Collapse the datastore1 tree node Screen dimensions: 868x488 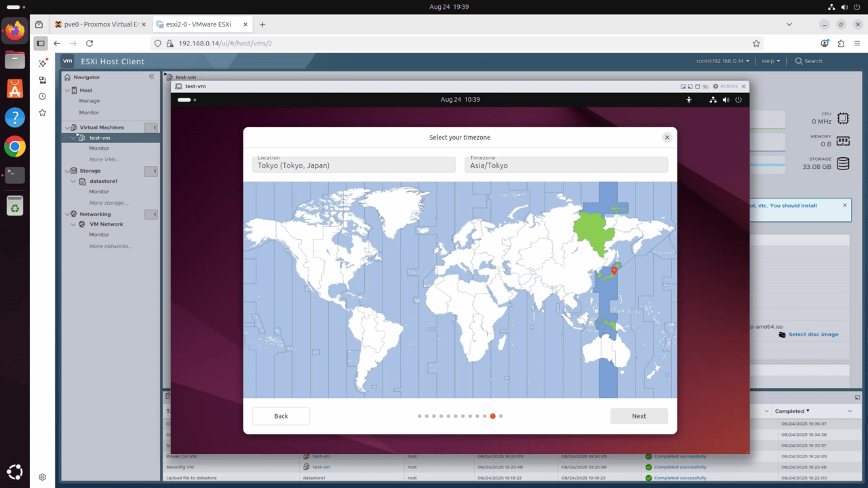75,181
